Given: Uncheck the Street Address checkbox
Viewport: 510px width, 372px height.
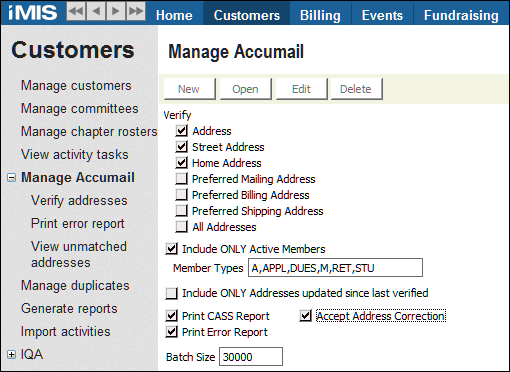Looking at the screenshot, I should click(181, 147).
